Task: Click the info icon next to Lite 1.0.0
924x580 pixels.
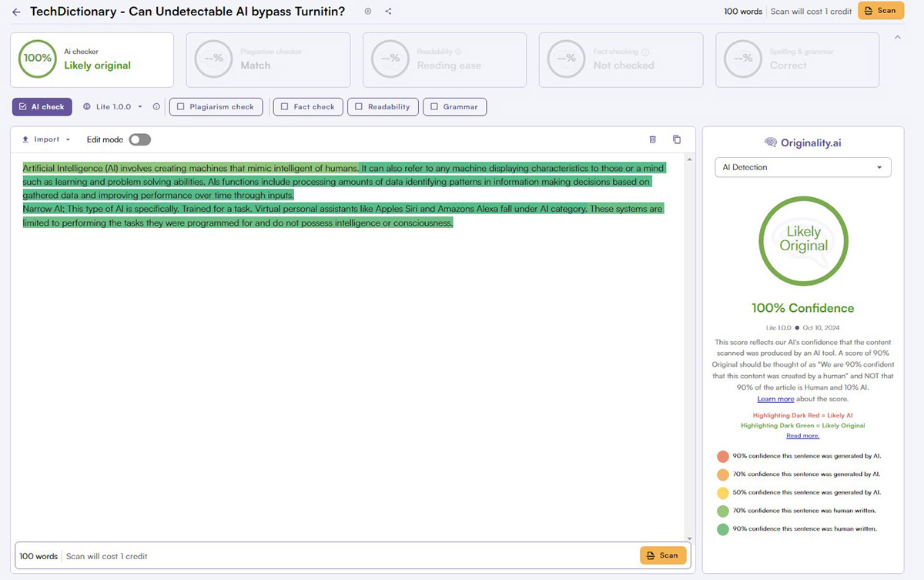Action: click(156, 107)
